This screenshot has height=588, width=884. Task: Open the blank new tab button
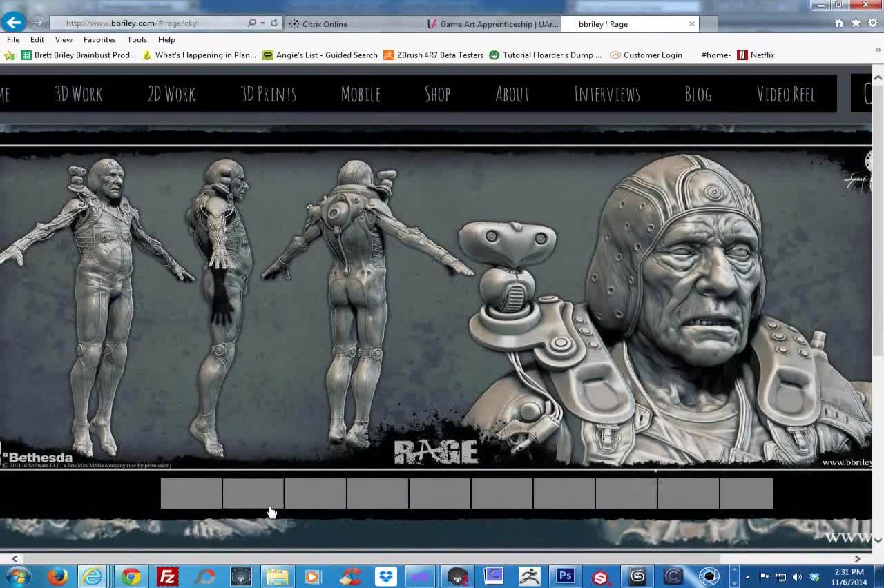[x=709, y=24]
